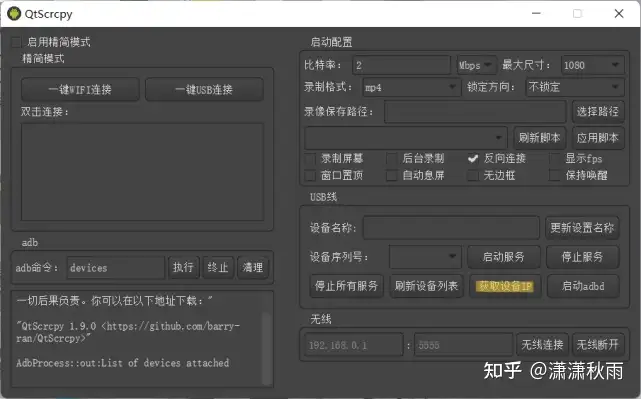Viewport: 641px width, 399px height.
Task: Open the 录制格式 mp4 dropdown
Action: (411, 87)
